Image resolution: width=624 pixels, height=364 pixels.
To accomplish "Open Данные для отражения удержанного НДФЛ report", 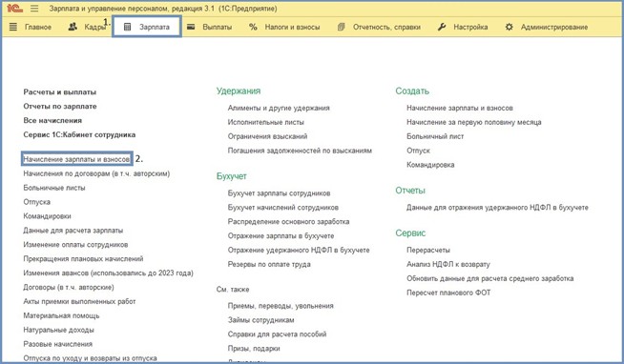I will pyautogui.click(x=497, y=208).
